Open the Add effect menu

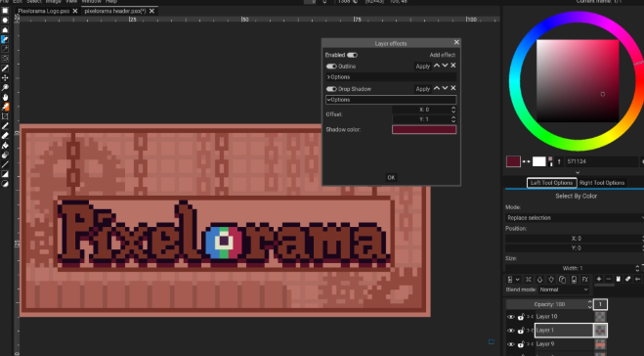coord(443,55)
